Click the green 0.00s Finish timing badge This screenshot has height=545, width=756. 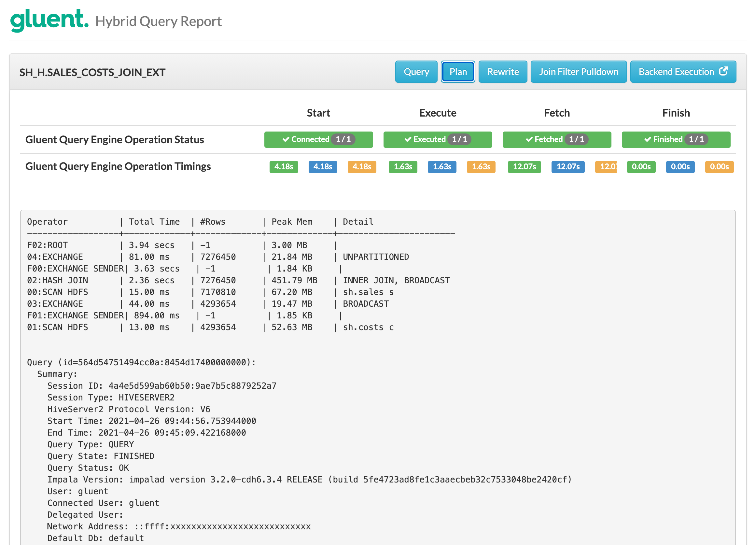(641, 167)
